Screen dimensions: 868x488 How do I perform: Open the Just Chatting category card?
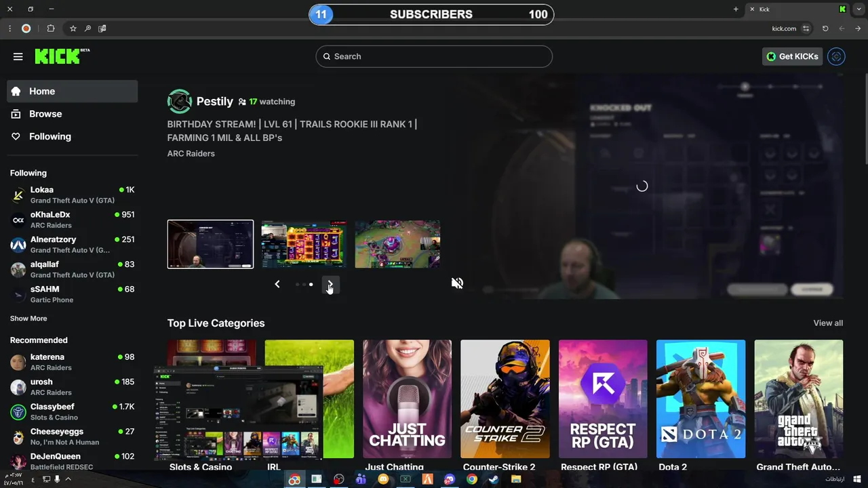[407, 399]
